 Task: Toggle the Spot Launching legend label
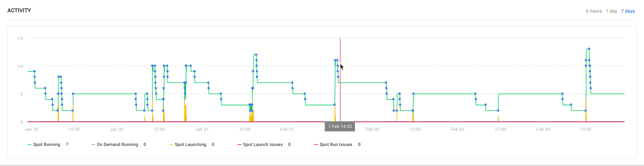coord(190,144)
